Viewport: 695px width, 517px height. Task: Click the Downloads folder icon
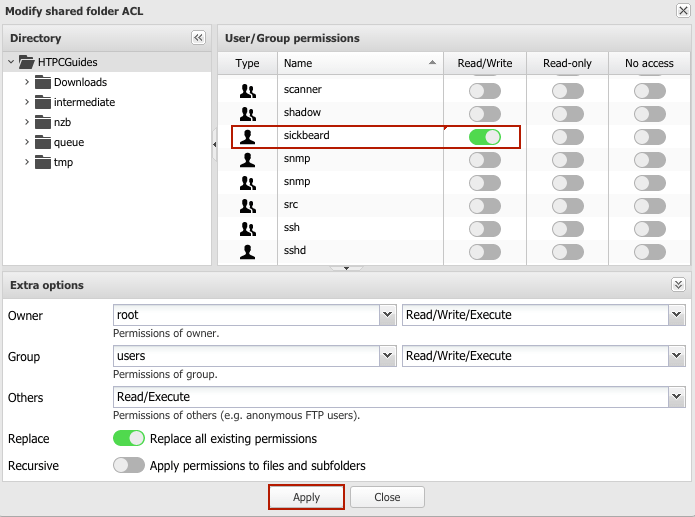pyautogui.click(x=43, y=82)
